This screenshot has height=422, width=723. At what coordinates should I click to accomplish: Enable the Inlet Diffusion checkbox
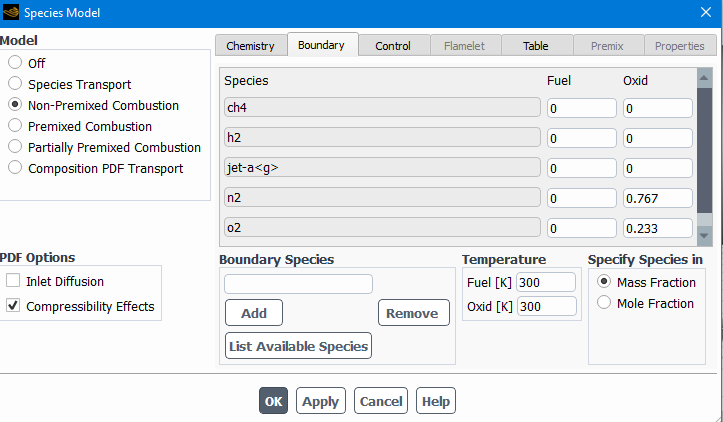(x=14, y=281)
